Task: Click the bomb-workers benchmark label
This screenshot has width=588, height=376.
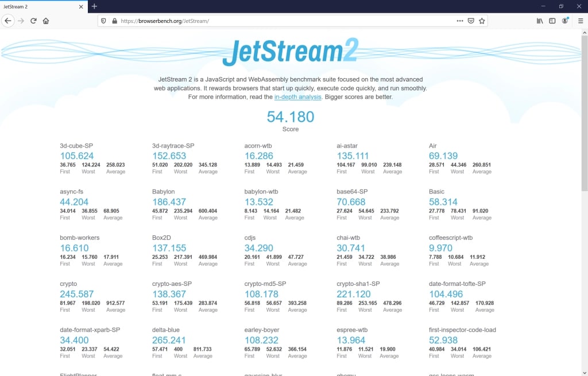Action: [x=79, y=238]
